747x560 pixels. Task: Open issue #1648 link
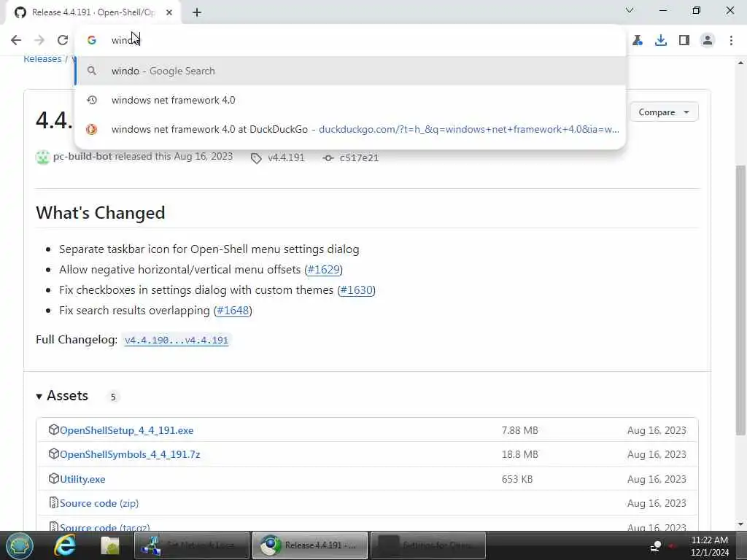click(x=233, y=311)
